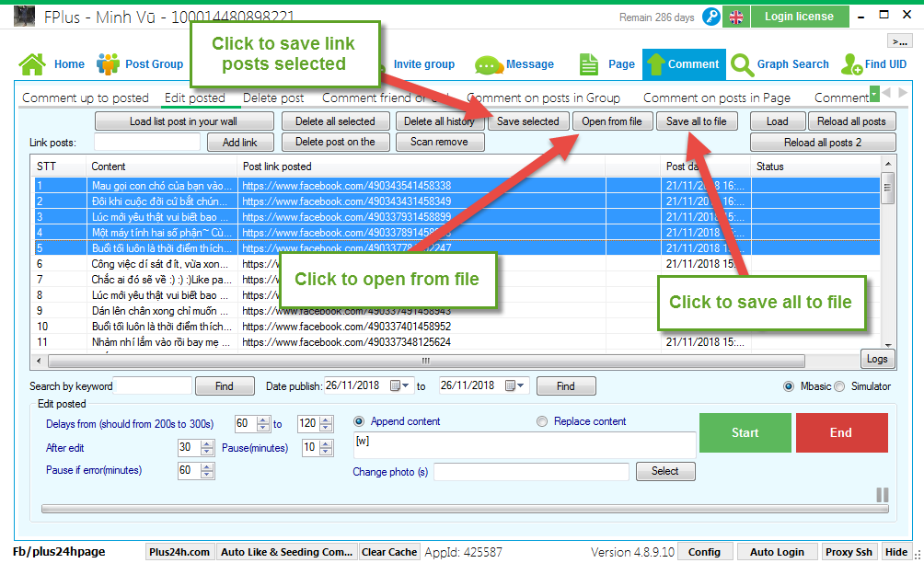Click the FPlus app icon in title bar
924x563 pixels.
click(x=24, y=17)
